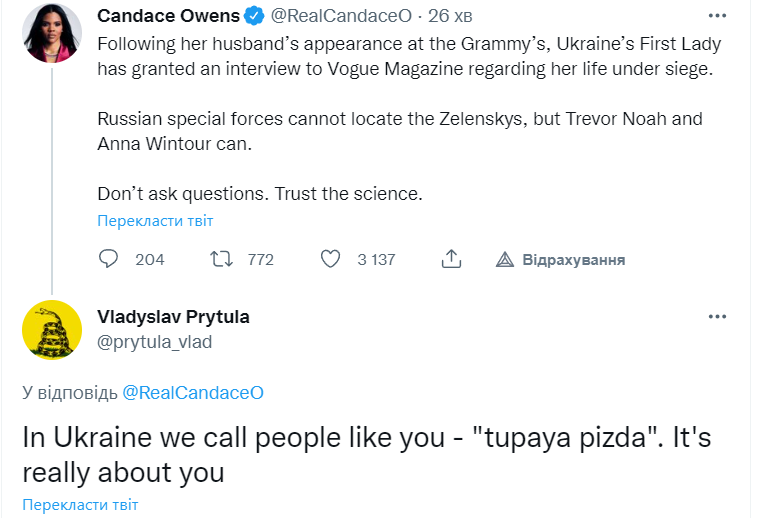Click Candace Owens' blue verified badge

tap(256, 17)
